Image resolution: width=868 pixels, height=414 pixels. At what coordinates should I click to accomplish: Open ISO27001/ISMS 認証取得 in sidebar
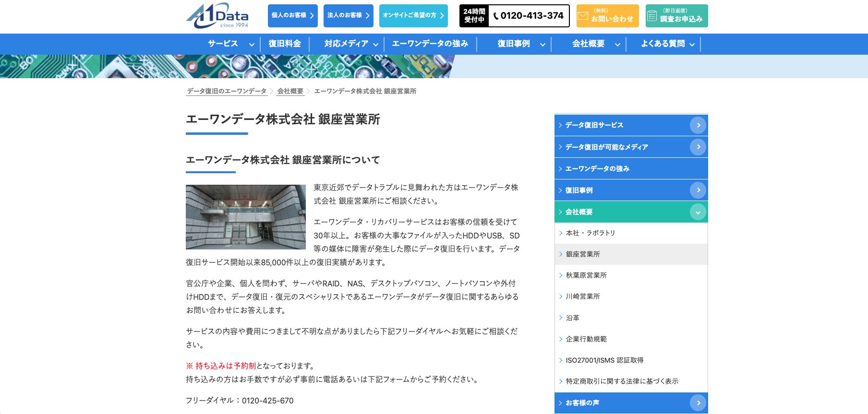point(631,360)
